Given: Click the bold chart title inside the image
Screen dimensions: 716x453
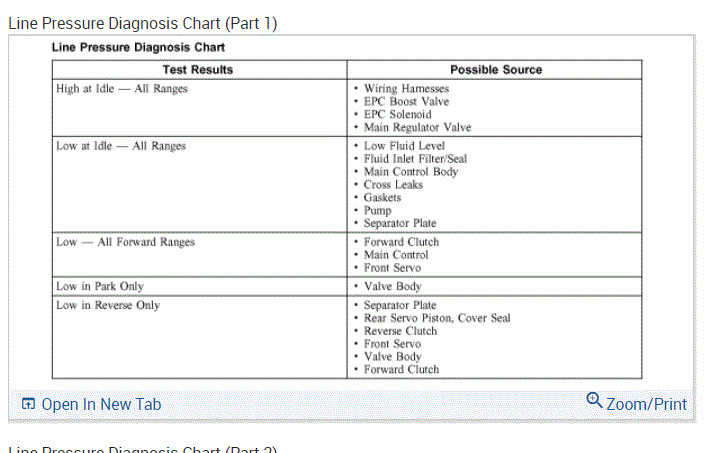Looking at the screenshot, I should (x=138, y=47).
